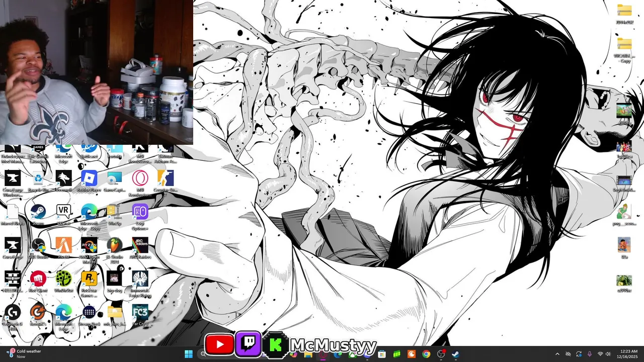Open the Roblox Player shortcut

tap(89, 182)
